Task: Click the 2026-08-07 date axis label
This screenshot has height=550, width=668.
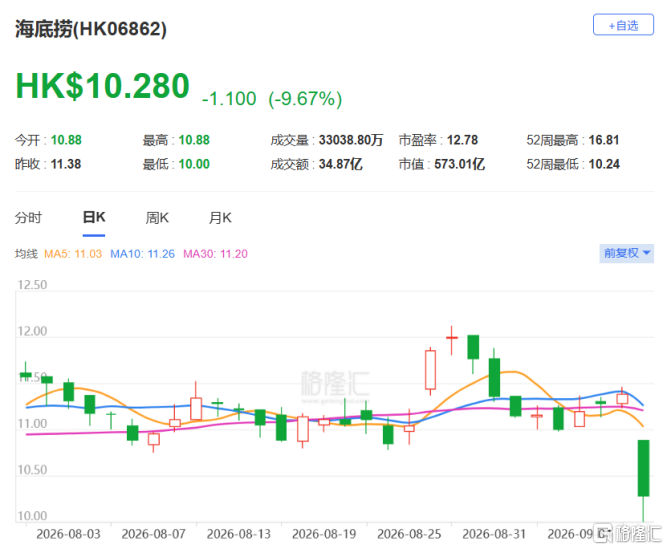Action: point(153,534)
